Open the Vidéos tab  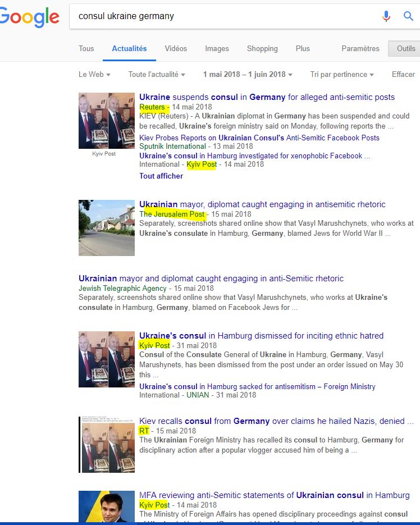point(176,48)
